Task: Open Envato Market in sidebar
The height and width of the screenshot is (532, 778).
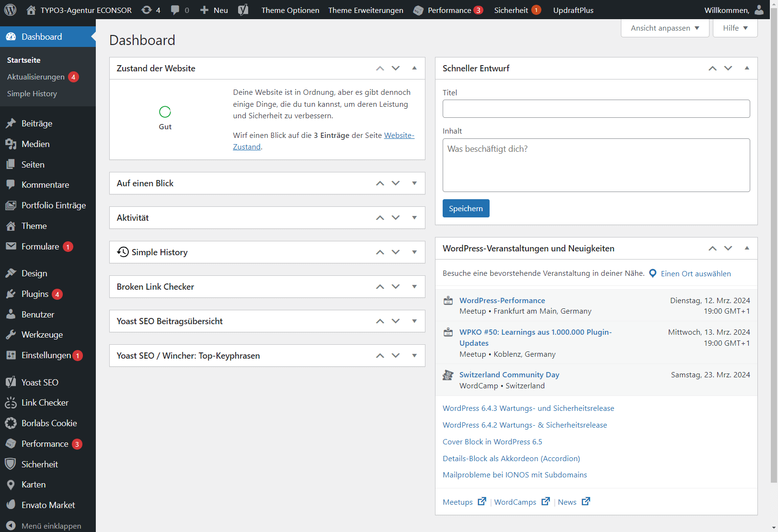Action: coord(48,505)
